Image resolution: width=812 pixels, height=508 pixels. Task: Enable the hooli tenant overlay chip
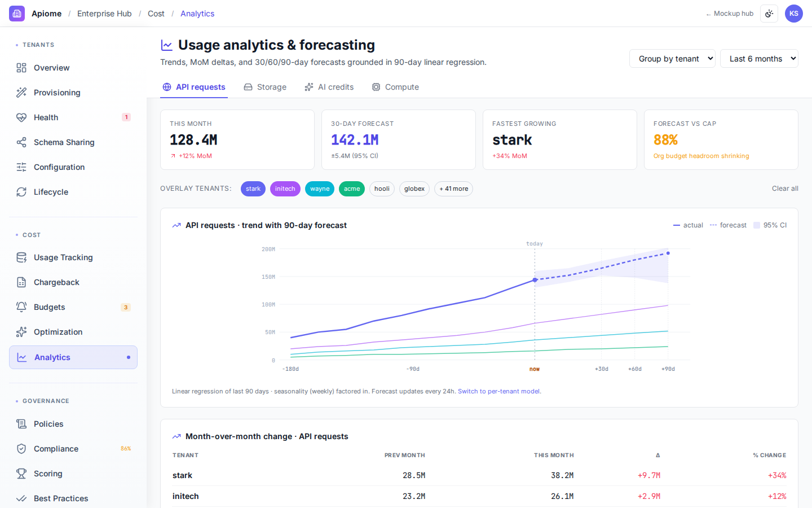382,189
